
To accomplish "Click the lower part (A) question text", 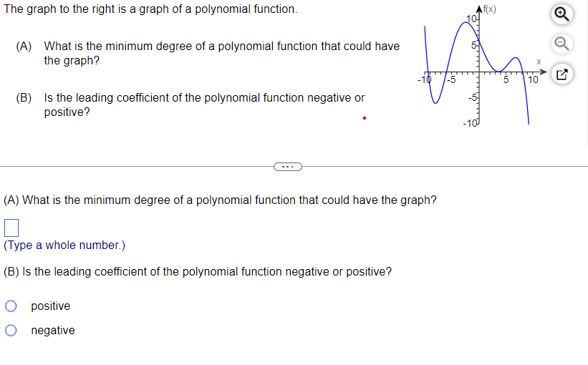I will point(220,200).
